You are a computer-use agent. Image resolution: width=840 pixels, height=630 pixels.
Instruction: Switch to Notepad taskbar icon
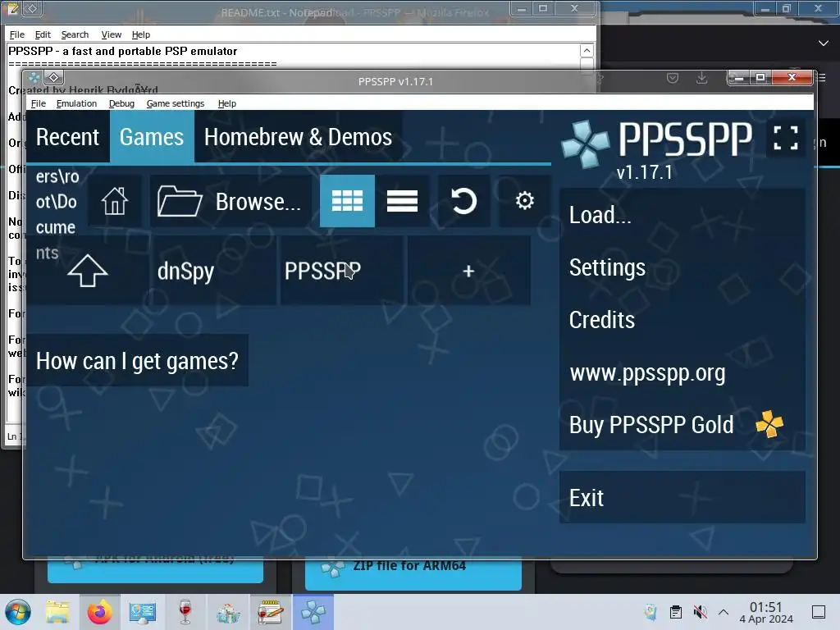pyautogui.click(x=270, y=612)
